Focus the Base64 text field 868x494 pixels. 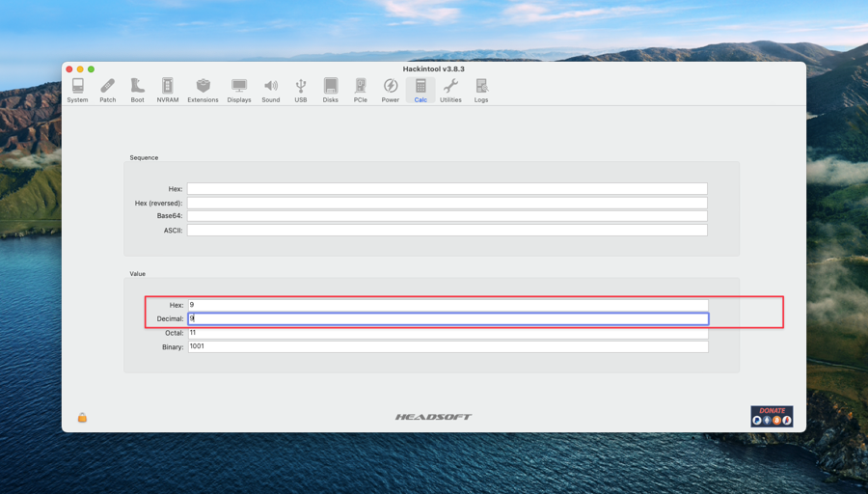pos(447,216)
